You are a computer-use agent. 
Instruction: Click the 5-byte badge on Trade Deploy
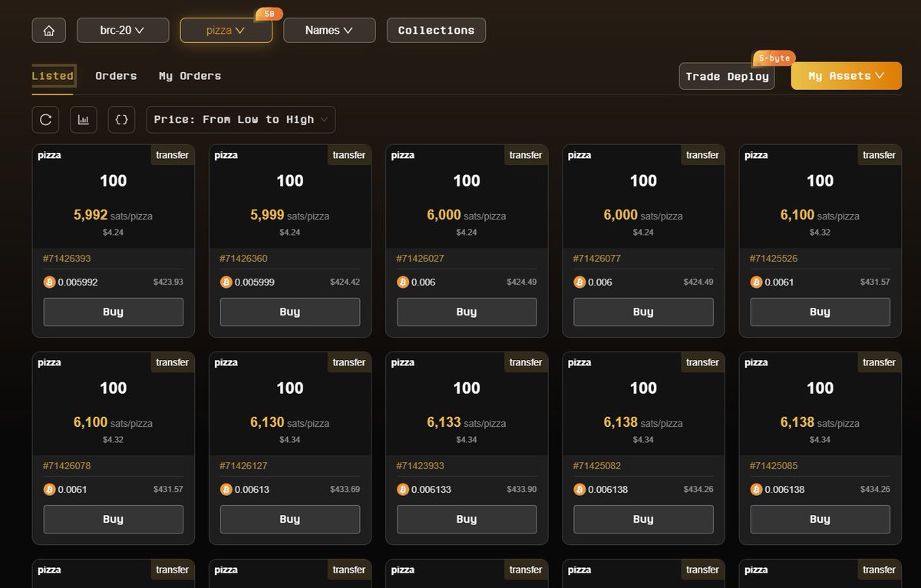pos(774,58)
